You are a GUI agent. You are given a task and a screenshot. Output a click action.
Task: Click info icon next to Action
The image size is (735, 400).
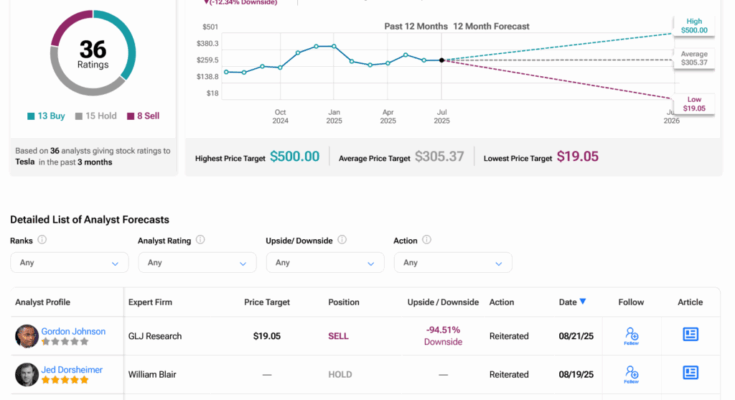(x=427, y=240)
